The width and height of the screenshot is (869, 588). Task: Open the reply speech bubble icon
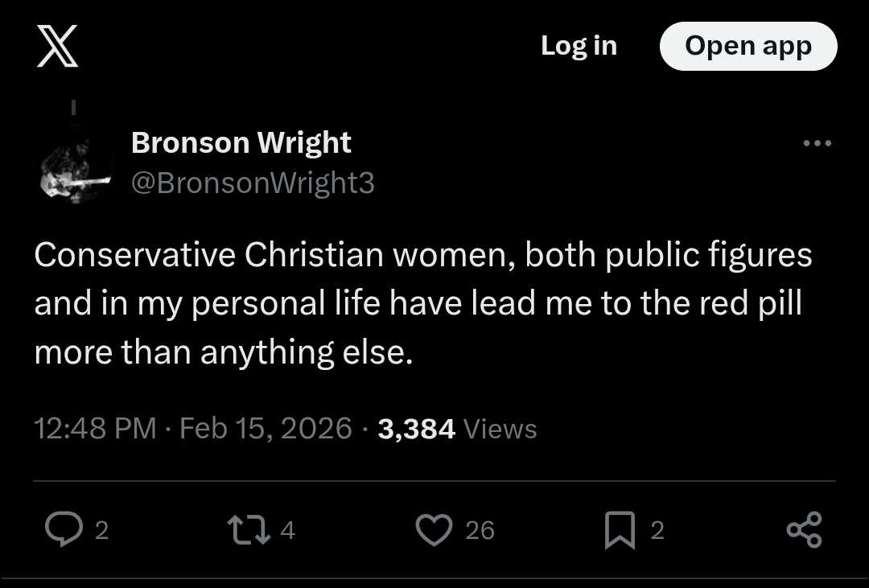(61, 530)
